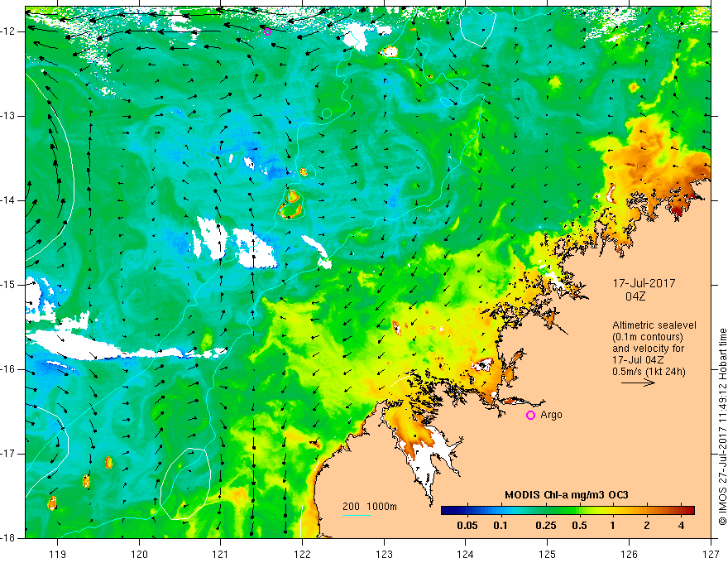
Task: Click the chlorophyll color bar gradient
Action: pyautogui.click(x=568, y=511)
